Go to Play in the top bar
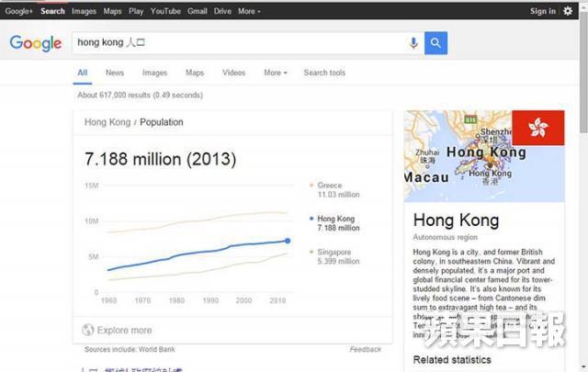 pos(136,11)
